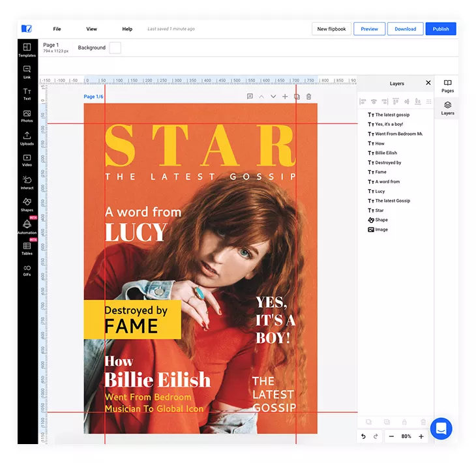The width and height of the screenshot is (476, 463).
Task: Select the Text tool in sidebar
Action: pyautogui.click(x=27, y=94)
